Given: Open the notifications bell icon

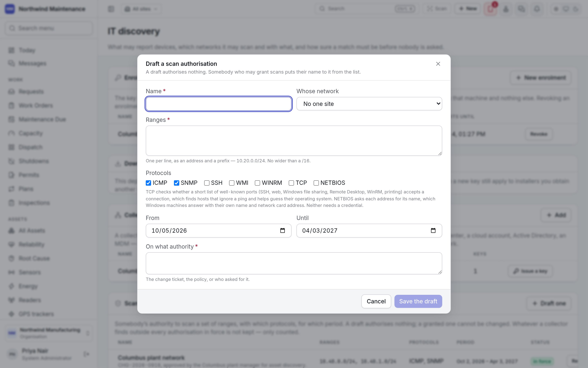Looking at the screenshot, I should (x=537, y=9).
